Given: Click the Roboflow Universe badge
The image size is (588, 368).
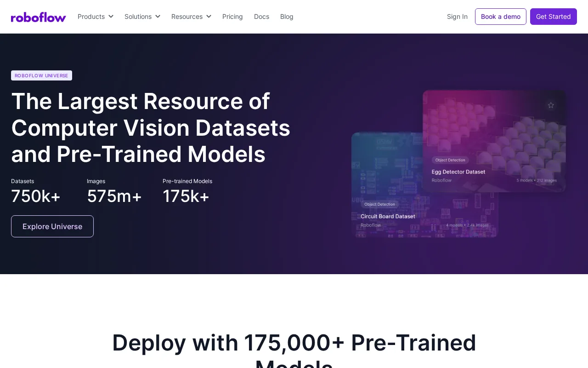Looking at the screenshot, I should (x=41, y=75).
